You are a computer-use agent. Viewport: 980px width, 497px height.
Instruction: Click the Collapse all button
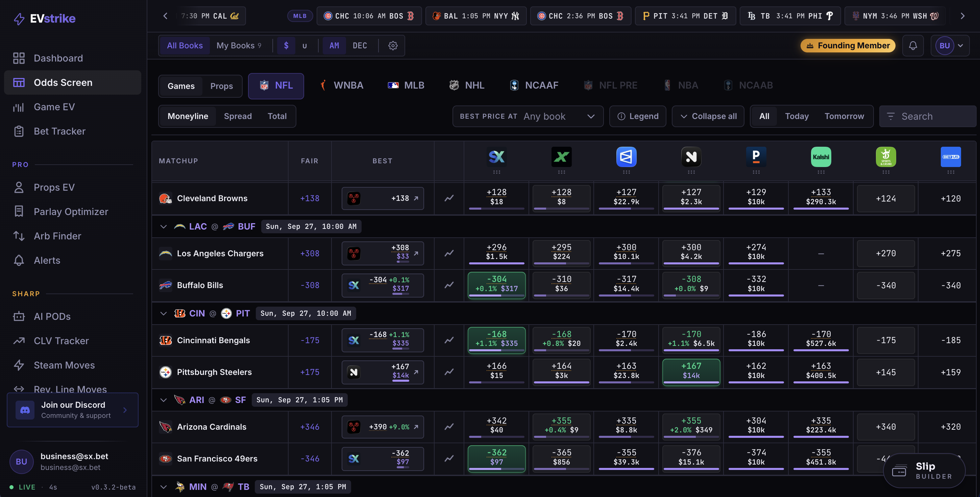coord(708,116)
